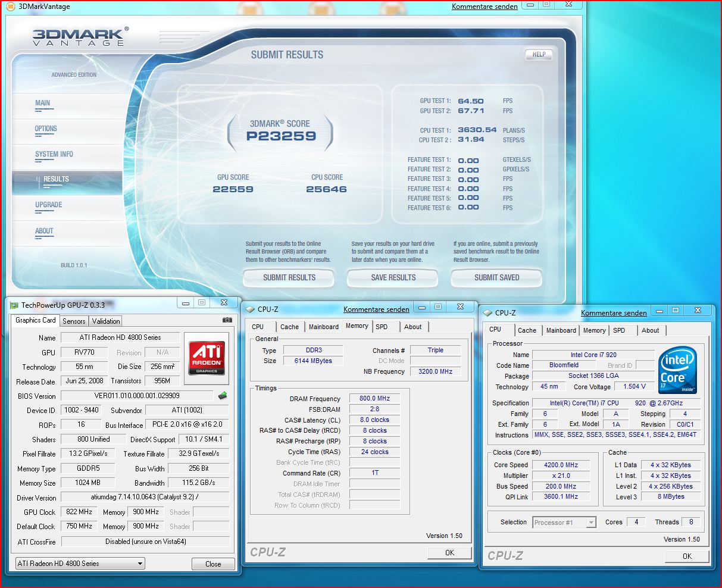Click the Close button in GPU-Z
The image size is (722, 588).
(213, 564)
